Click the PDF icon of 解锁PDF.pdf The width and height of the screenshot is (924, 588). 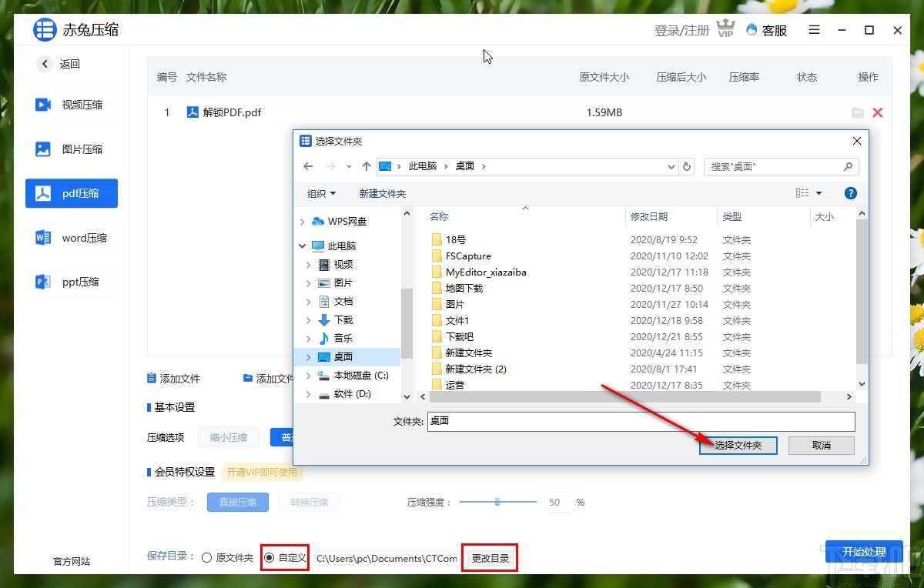(192, 112)
